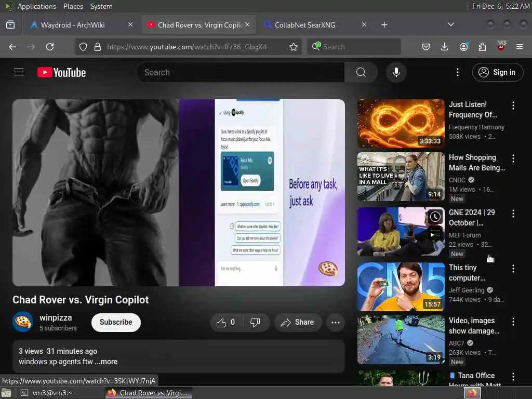Open the What It's Like to Live in a Mall thumbnail
This screenshot has height=399, width=532.
(401, 177)
